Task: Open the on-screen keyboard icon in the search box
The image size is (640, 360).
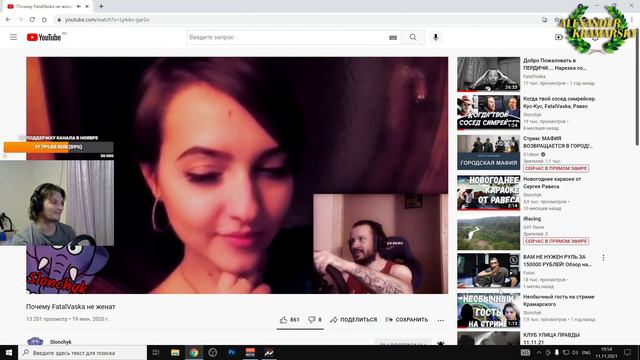Action: 393,38
